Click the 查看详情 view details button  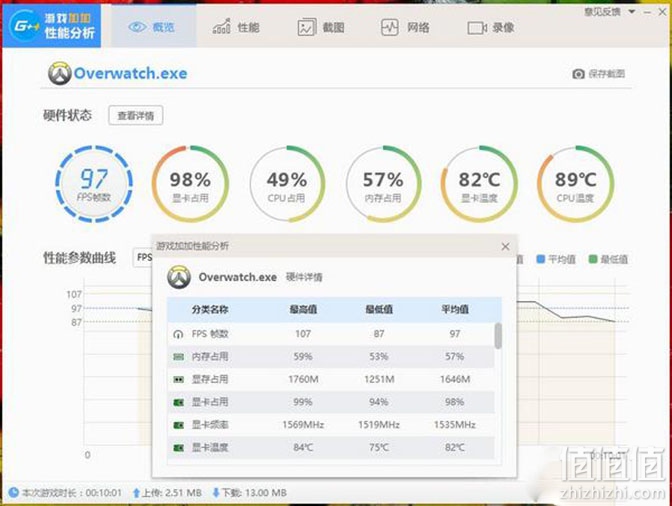click(x=135, y=115)
